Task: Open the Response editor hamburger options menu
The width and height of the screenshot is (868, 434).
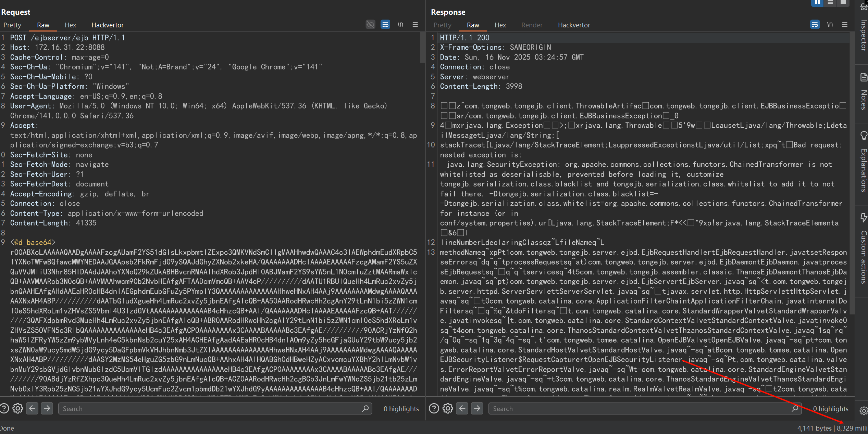Action: (x=845, y=25)
